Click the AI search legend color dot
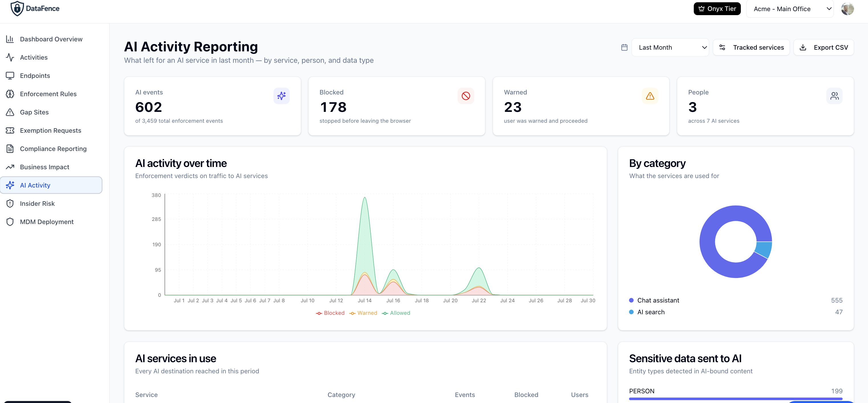The height and width of the screenshot is (403, 868). (631, 312)
